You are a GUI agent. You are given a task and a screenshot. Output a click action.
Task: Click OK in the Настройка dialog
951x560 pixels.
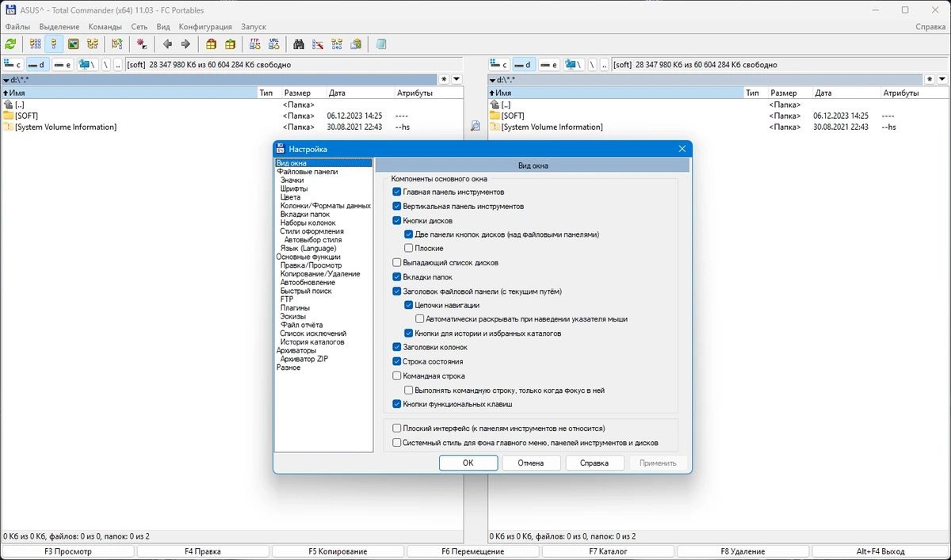pyautogui.click(x=468, y=463)
